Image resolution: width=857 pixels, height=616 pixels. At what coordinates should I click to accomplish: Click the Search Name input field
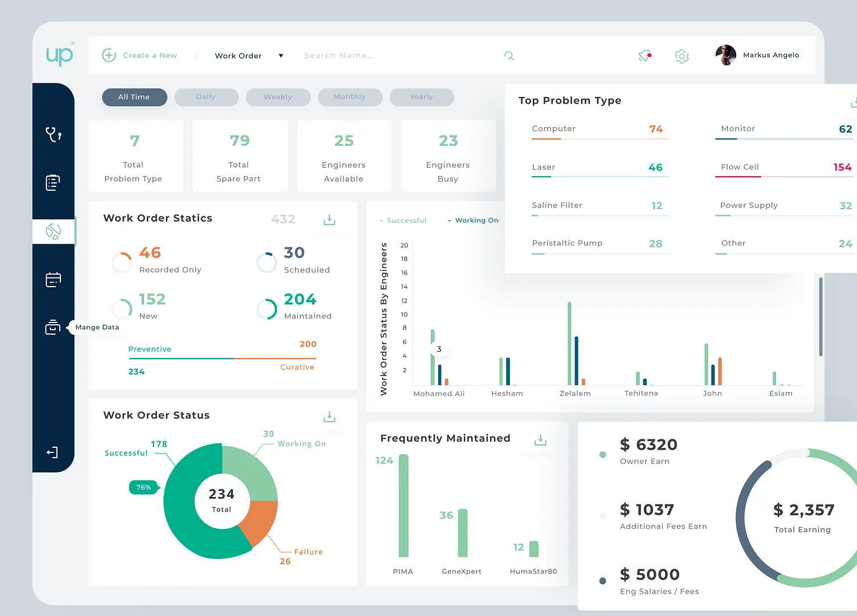(x=399, y=56)
